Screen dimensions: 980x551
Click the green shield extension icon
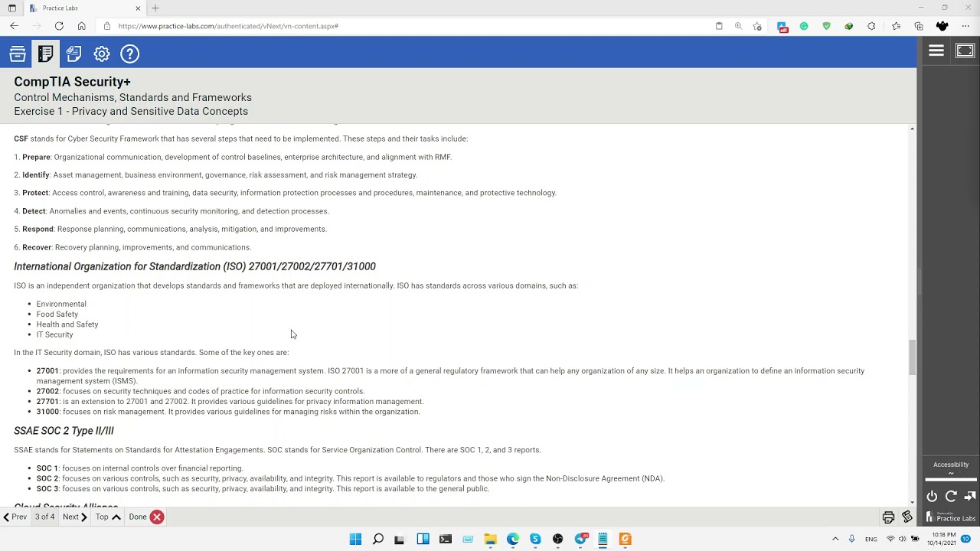point(826,26)
